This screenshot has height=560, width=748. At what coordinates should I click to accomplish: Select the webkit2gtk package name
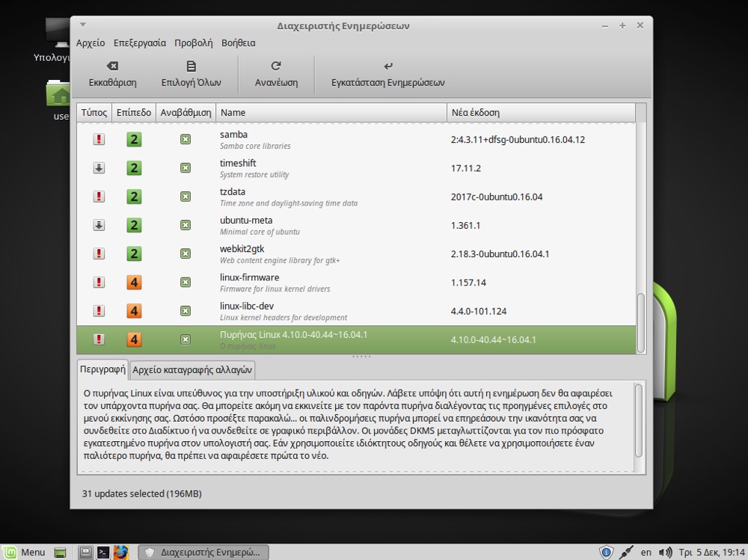pyautogui.click(x=242, y=249)
